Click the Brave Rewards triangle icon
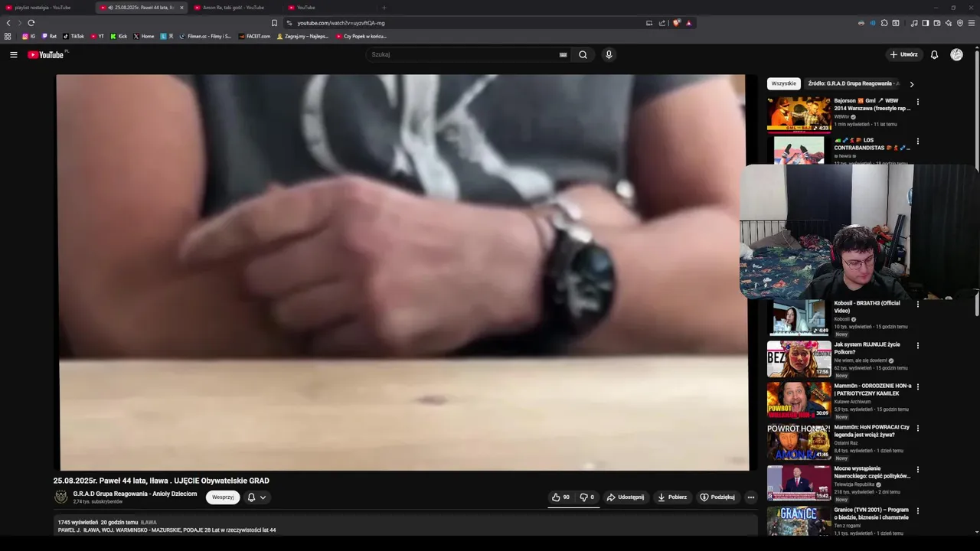Image resolution: width=980 pixels, height=551 pixels. point(688,23)
